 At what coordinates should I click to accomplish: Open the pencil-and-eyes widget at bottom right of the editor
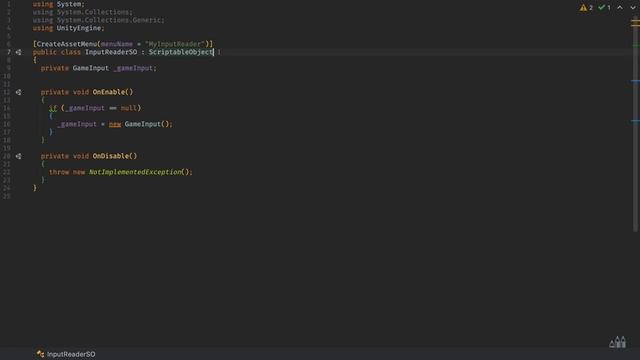pyautogui.click(x=618, y=342)
